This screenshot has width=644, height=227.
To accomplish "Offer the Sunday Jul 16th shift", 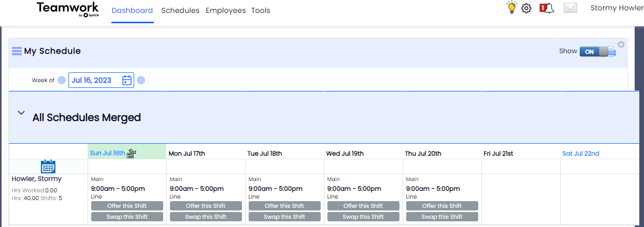I will tap(127, 206).
